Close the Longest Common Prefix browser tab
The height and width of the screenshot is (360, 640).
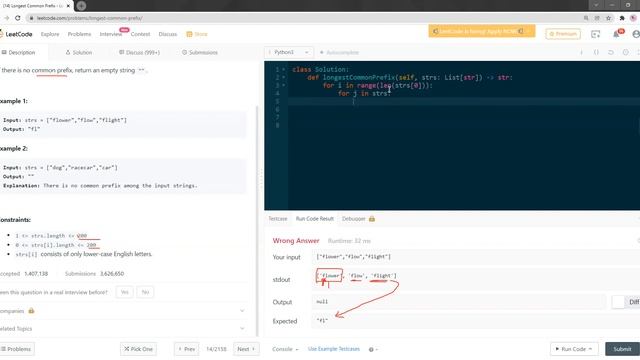click(69, 6)
